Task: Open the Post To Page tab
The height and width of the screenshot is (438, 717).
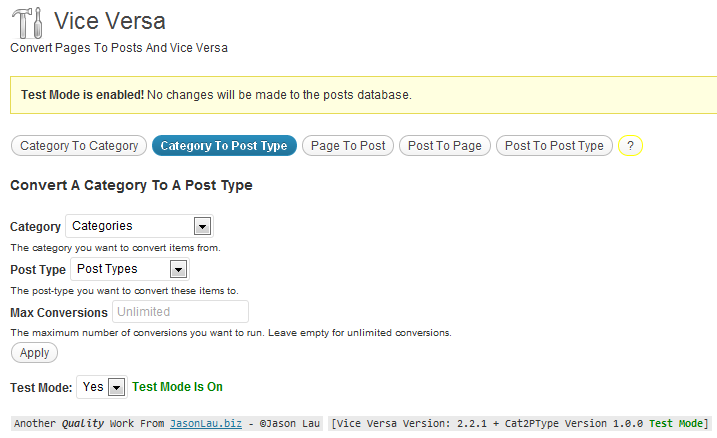Action: [x=444, y=146]
